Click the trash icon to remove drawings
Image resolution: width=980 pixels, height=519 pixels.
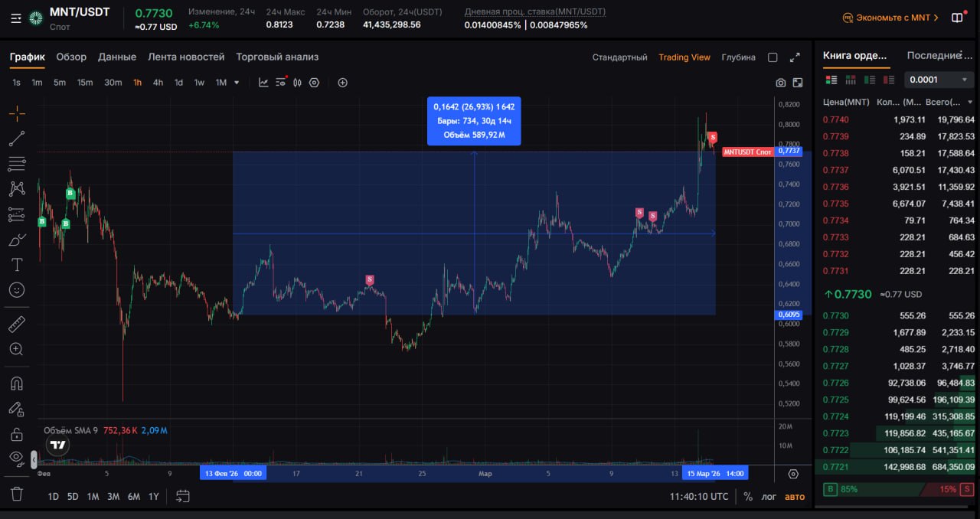pyautogui.click(x=17, y=494)
